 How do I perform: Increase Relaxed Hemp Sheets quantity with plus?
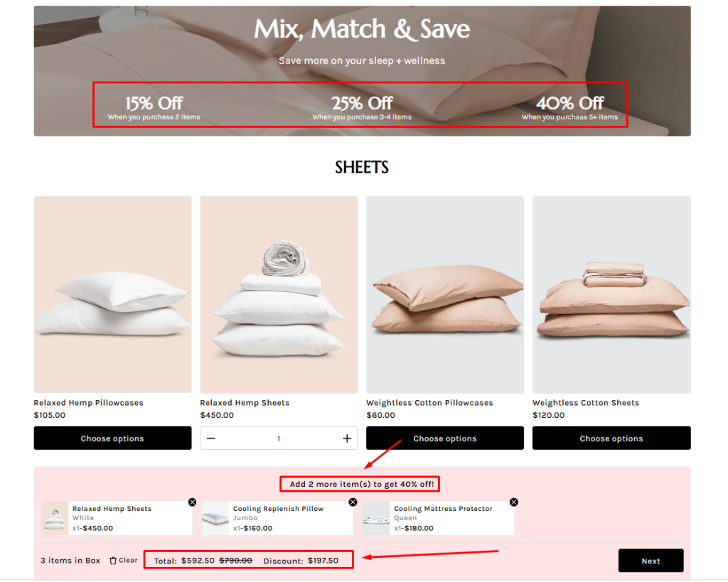coord(347,438)
